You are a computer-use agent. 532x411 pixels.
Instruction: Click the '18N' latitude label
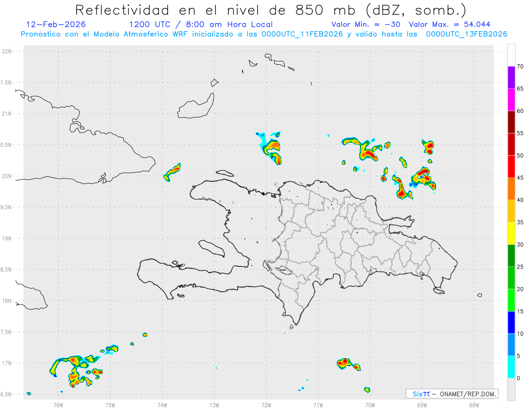pos(8,301)
